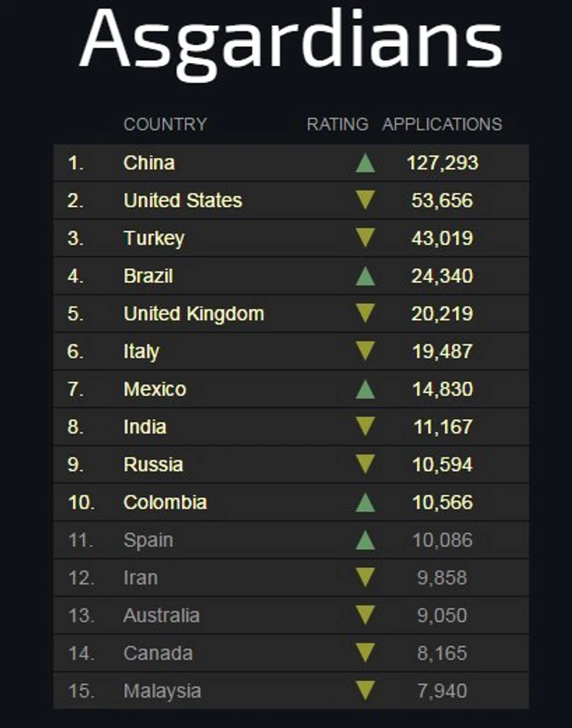Click Malaysia's yellow down rating arrow
Image resolution: width=572 pixels, height=728 pixels.
click(366, 690)
